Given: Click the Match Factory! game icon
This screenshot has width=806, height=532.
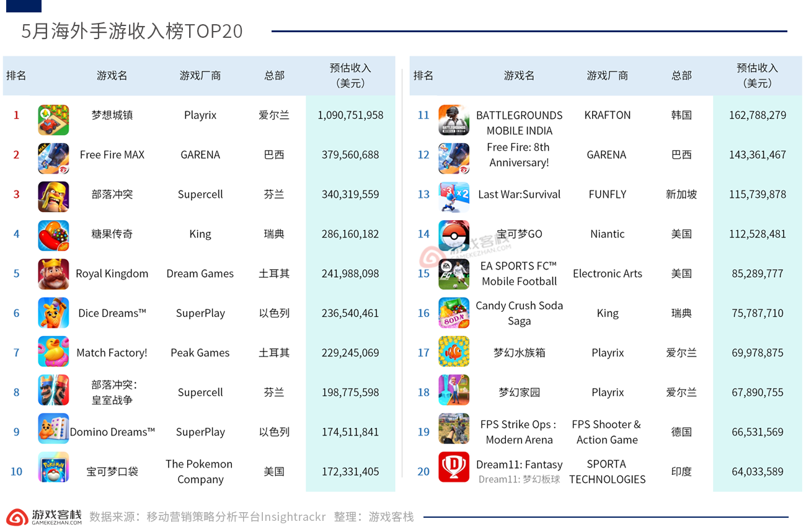Looking at the screenshot, I should click(x=53, y=352).
